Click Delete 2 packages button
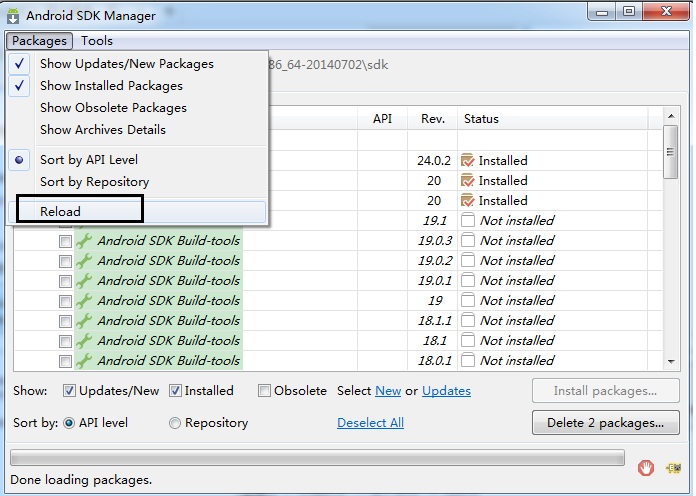696x496 pixels. pos(605,423)
